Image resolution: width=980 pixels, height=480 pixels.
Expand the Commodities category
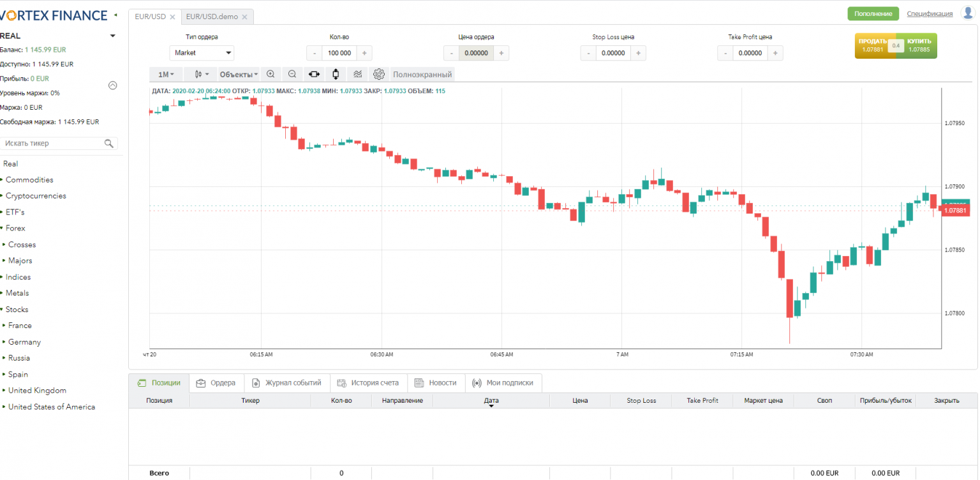coord(29,180)
